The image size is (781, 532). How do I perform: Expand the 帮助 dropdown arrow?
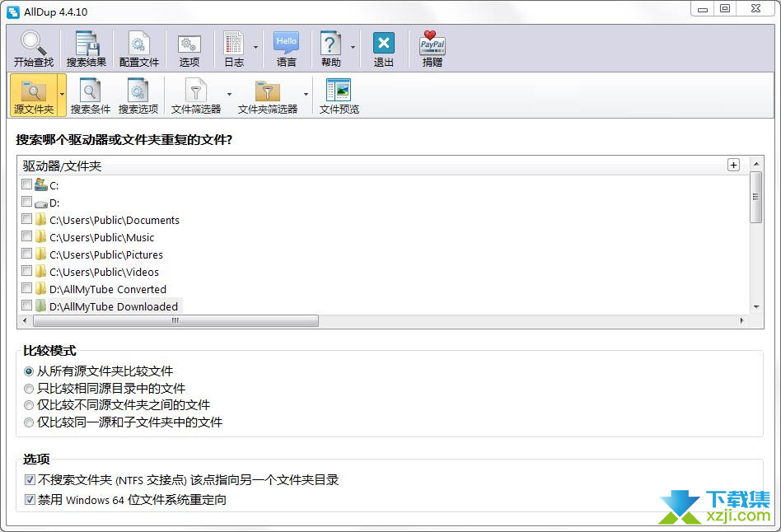point(353,47)
